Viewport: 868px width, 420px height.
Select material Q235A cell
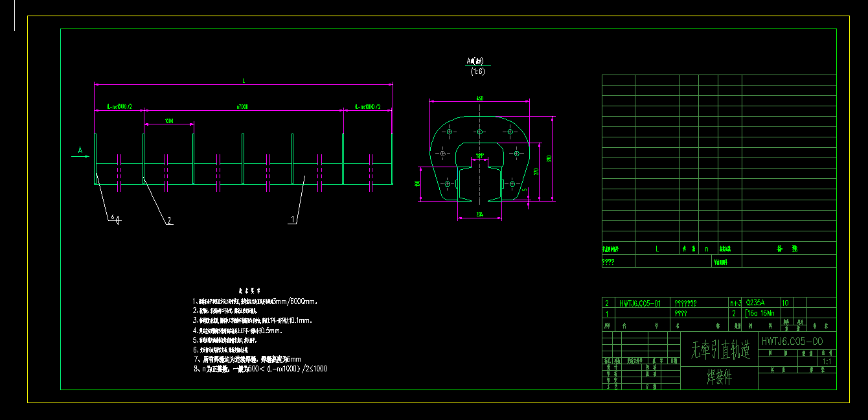(755, 303)
